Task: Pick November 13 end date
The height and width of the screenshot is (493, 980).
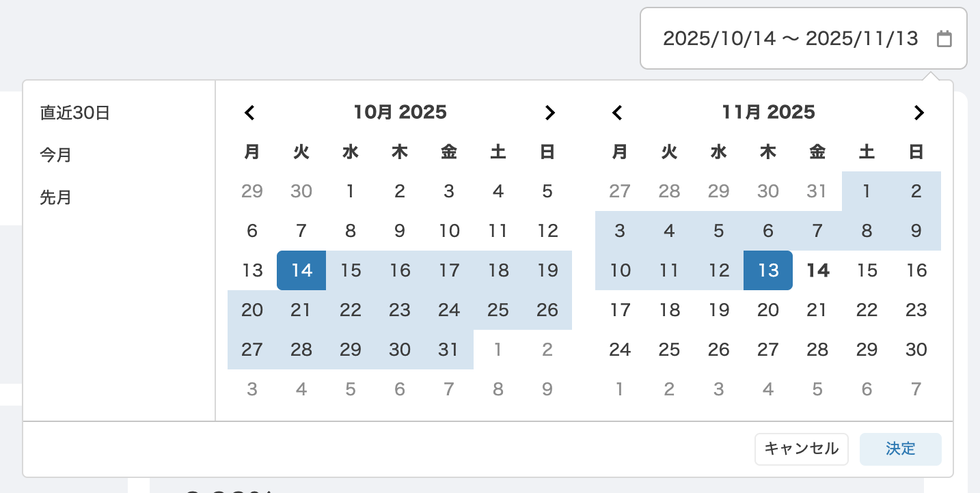Action: tap(768, 270)
